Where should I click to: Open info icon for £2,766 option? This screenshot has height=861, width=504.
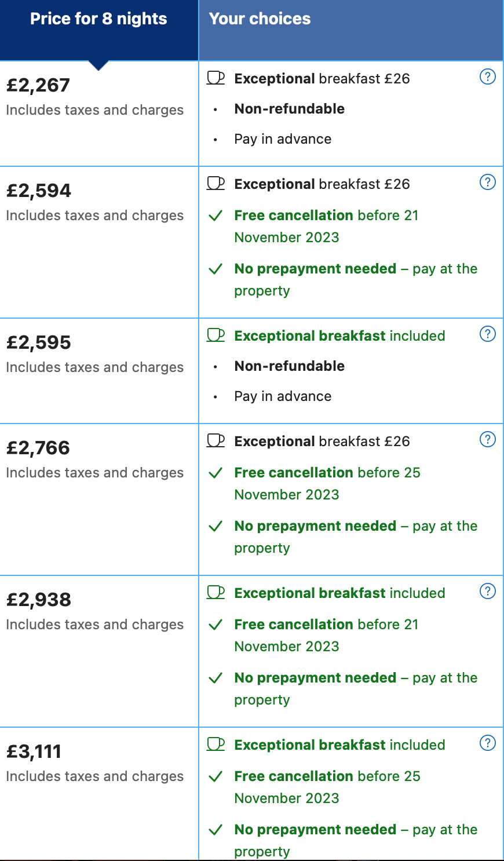pyautogui.click(x=488, y=439)
